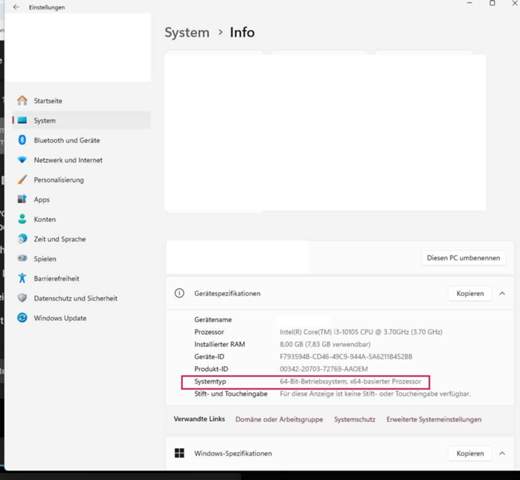Minimize the Einstellungen window

click(x=470, y=3)
